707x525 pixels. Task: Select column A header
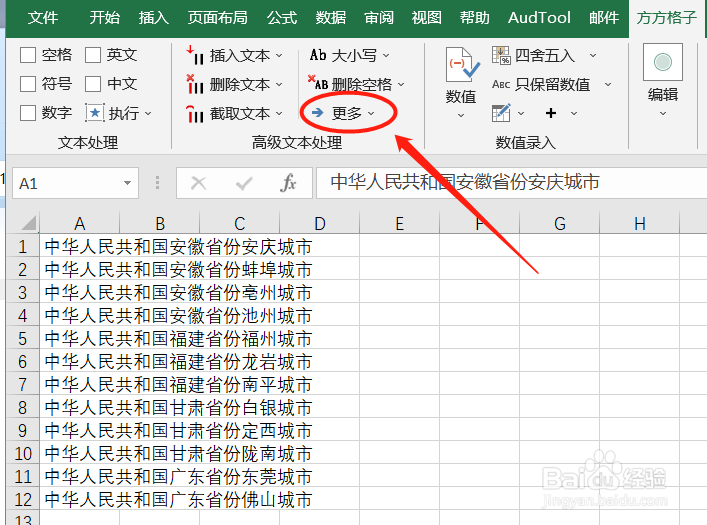[80, 223]
